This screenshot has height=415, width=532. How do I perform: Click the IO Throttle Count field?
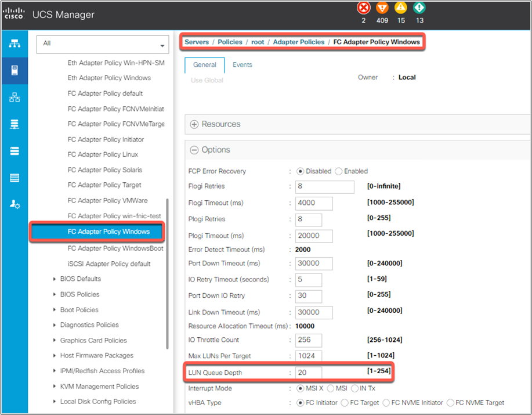tap(309, 340)
